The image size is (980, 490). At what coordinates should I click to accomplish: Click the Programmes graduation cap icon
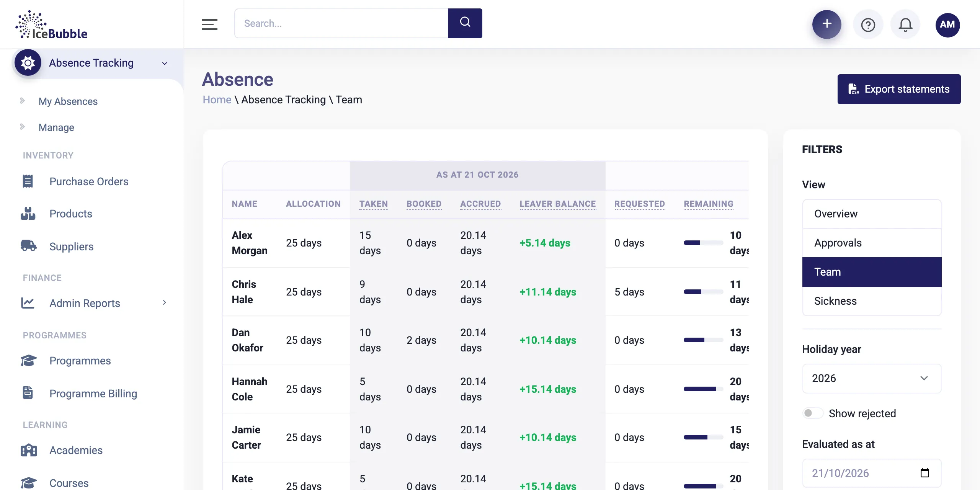28,361
